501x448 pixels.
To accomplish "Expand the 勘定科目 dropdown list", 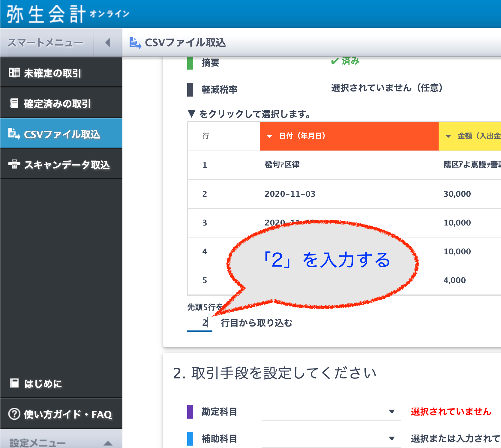I will (x=391, y=411).
